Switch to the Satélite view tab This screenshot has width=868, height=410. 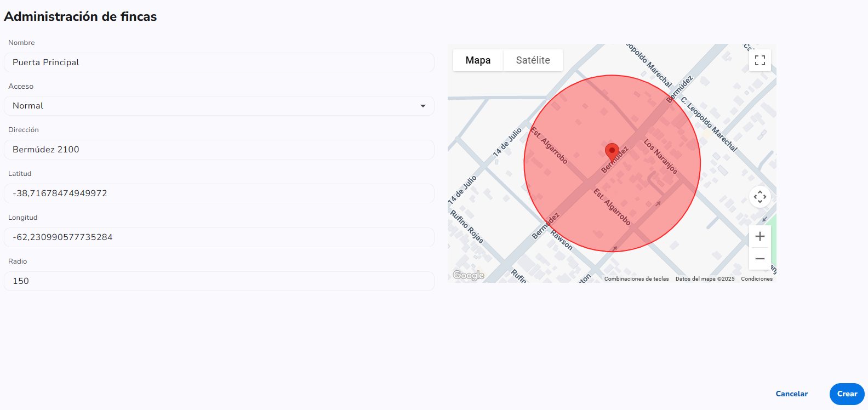click(x=533, y=60)
